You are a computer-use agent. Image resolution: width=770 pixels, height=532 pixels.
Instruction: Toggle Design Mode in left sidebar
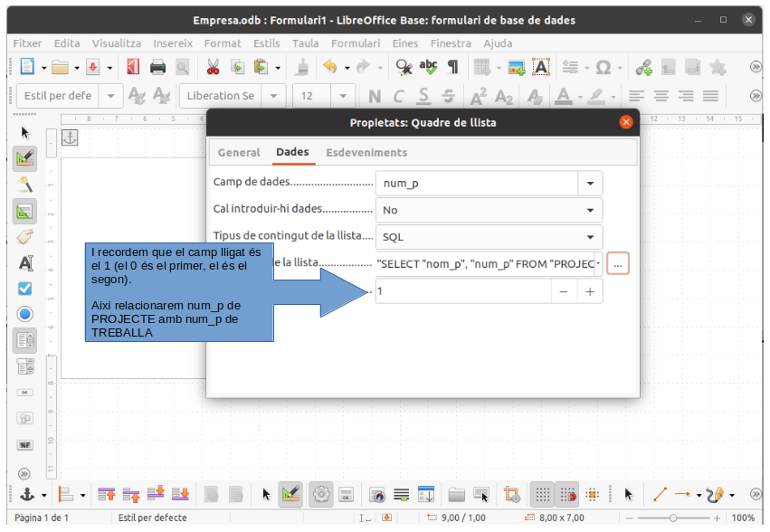pos(24,158)
